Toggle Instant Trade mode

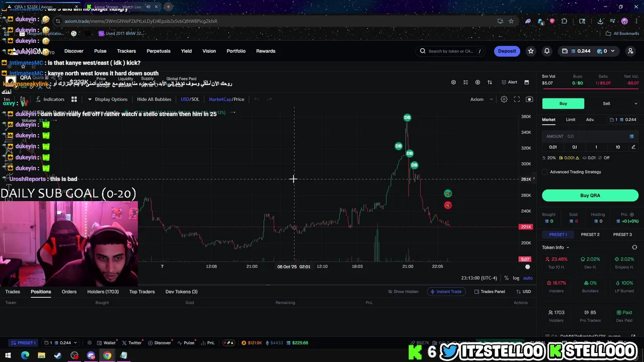tap(445, 292)
